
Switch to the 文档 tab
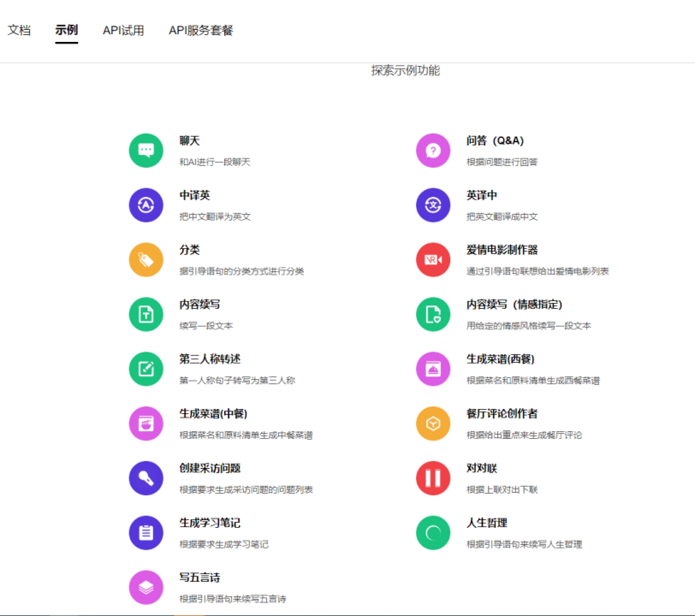[19, 30]
